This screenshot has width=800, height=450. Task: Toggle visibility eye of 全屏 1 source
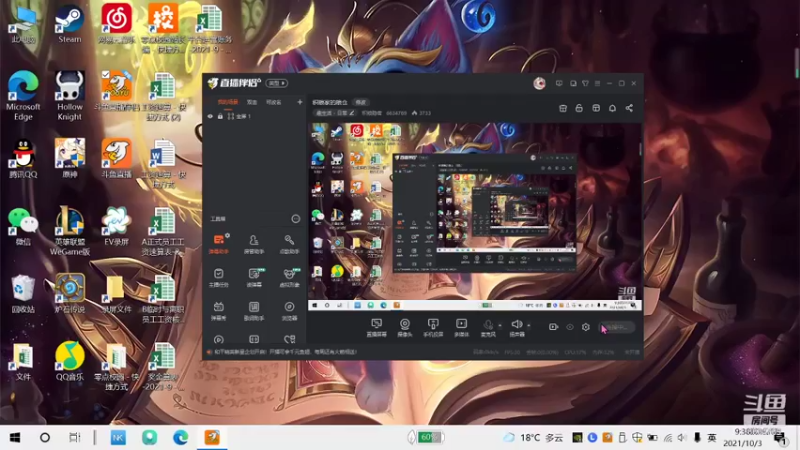(x=210, y=116)
